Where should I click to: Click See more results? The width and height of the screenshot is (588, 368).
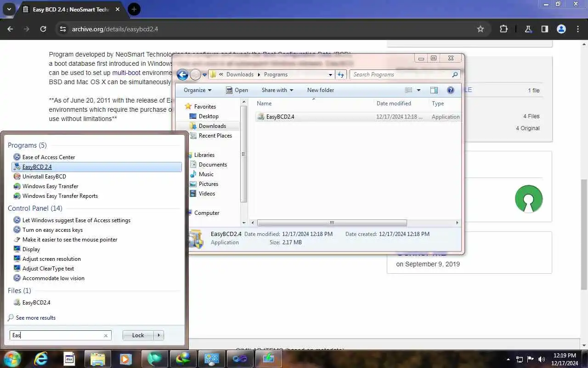35,318
